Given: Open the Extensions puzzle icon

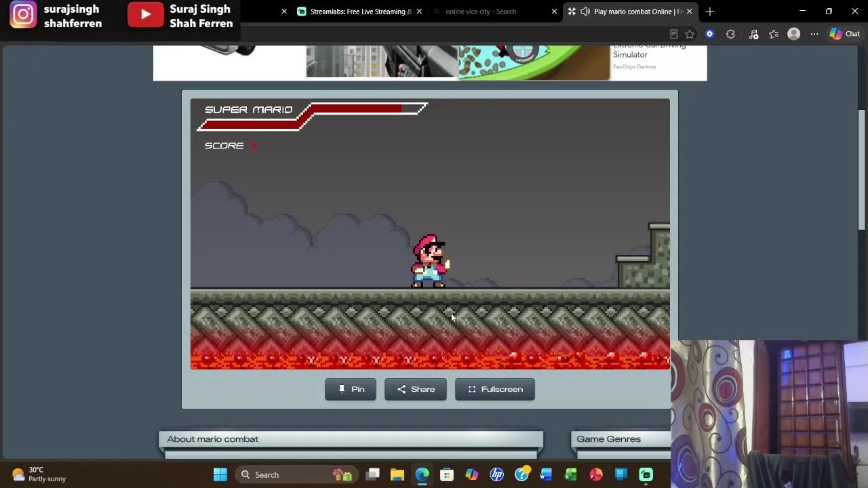Looking at the screenshot, I should click(x=730, y=34).
